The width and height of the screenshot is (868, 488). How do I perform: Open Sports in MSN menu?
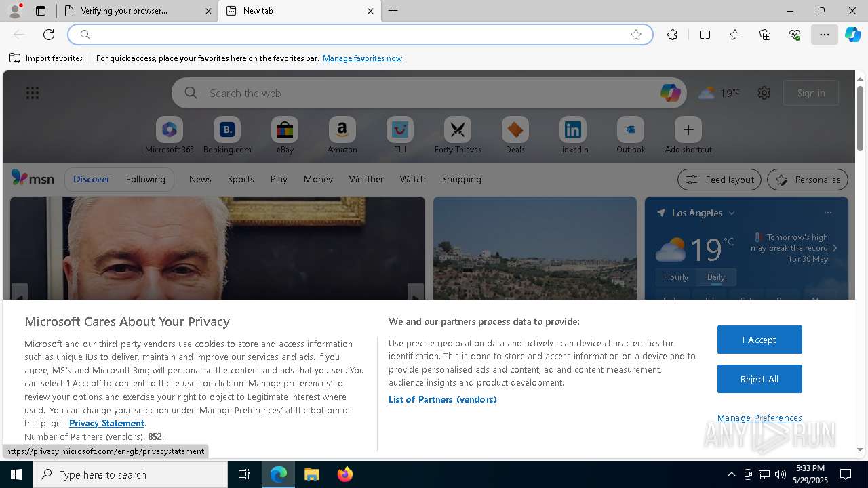click(x=241, y=179)
